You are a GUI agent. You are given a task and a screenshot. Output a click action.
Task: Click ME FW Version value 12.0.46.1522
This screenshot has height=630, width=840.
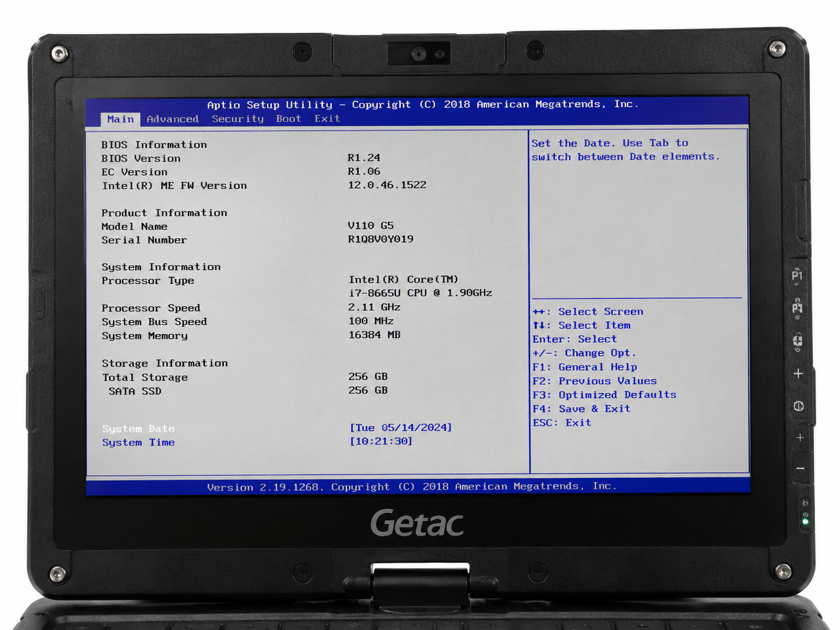point(387,185)
